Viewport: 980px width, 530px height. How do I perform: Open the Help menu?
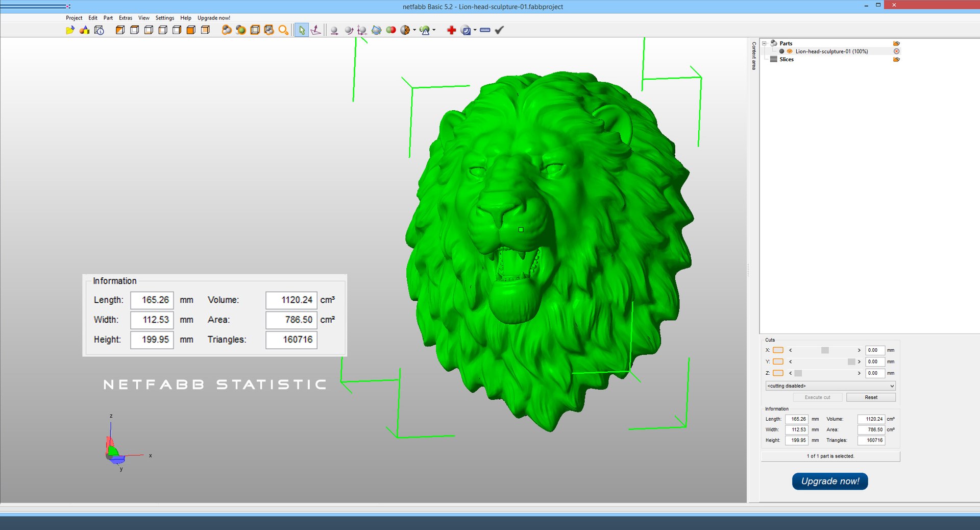(x=186, y=18)
